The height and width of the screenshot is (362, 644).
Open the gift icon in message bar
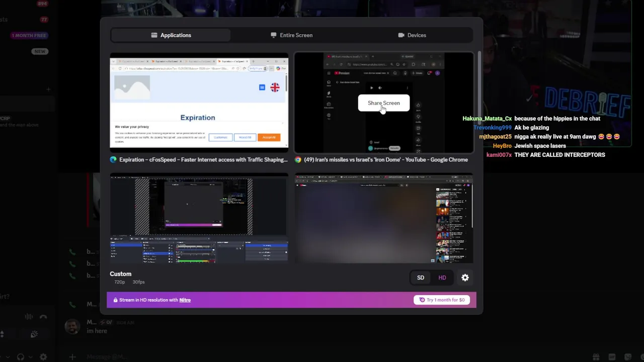tap(596, 357)
